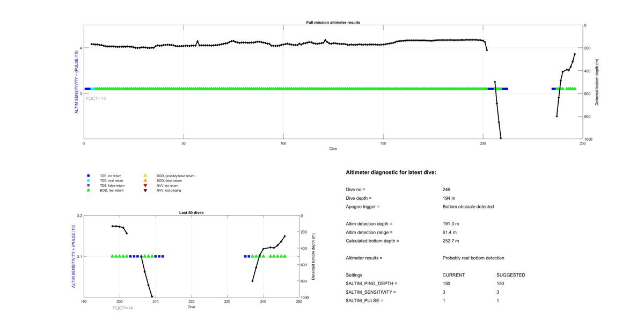Click the cyan square 'TDE, real return' legend marker
This screenshot has width=644, height=334.
(x=88, y=180)
